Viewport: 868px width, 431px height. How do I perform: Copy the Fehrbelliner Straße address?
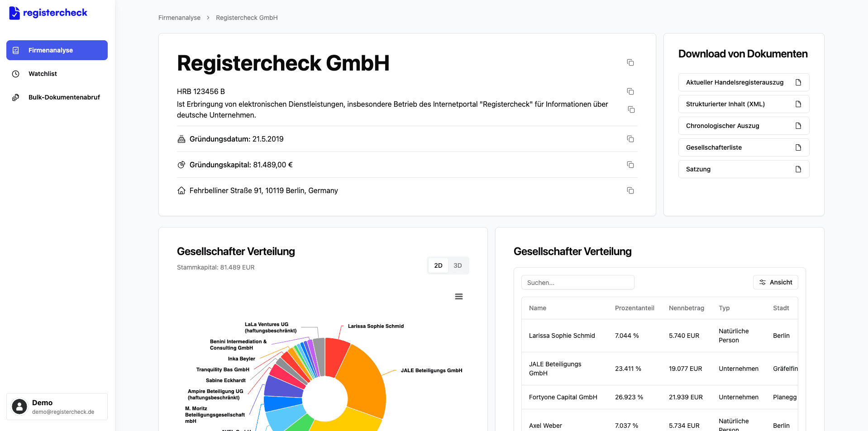pos(630,190)
